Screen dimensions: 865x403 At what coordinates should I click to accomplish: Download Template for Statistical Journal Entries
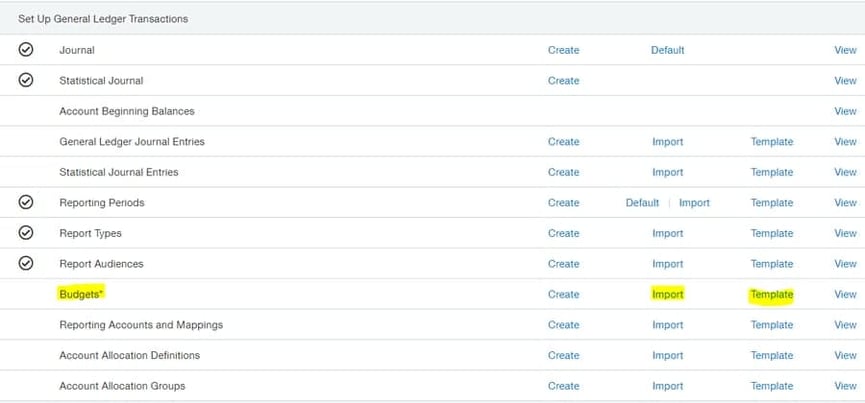(771, 172)
